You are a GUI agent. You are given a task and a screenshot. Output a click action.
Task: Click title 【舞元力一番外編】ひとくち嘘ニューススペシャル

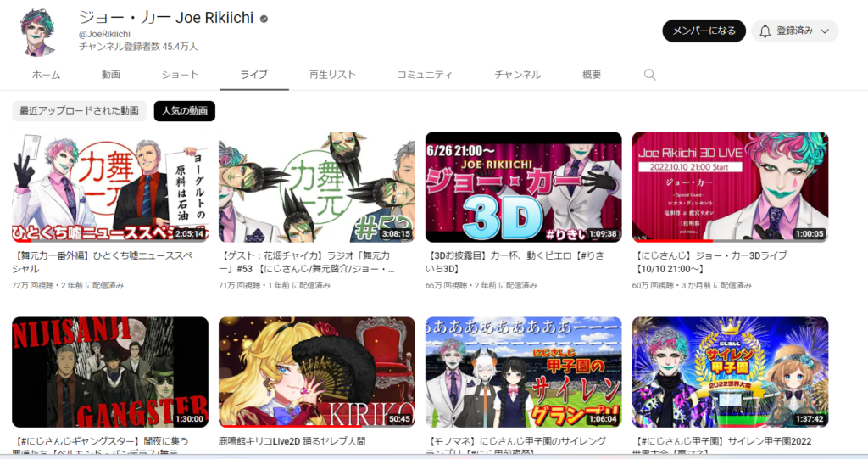pyautogui.click(x=103, y=262)
